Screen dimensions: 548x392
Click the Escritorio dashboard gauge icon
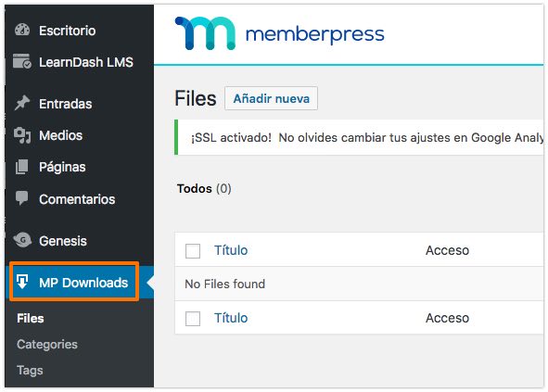click(x=22, y=30)
